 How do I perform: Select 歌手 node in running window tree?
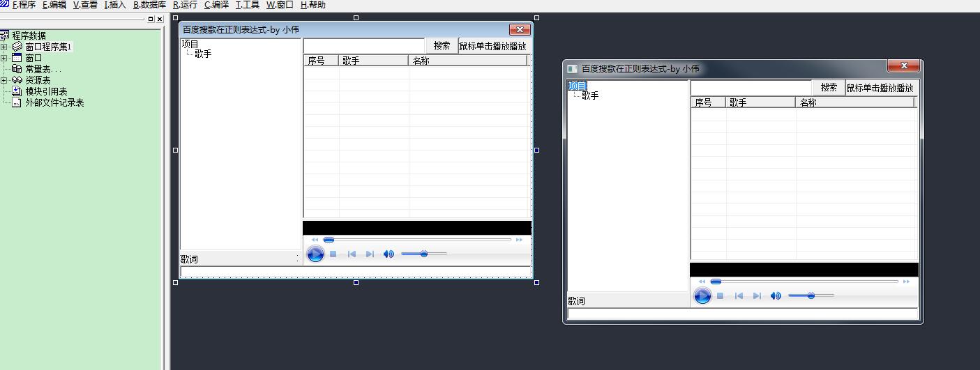pyautogui.click(x=590, y=95)
